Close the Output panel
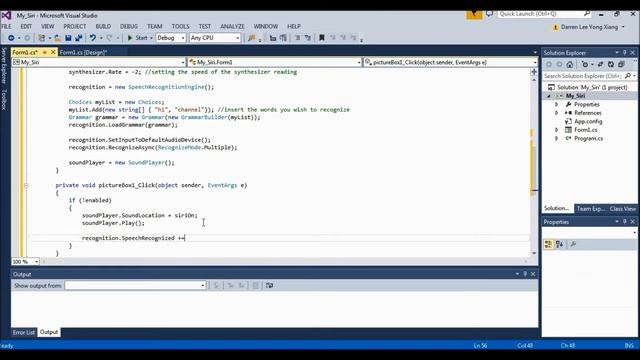640x360 pixels. [x=533, y=274]
